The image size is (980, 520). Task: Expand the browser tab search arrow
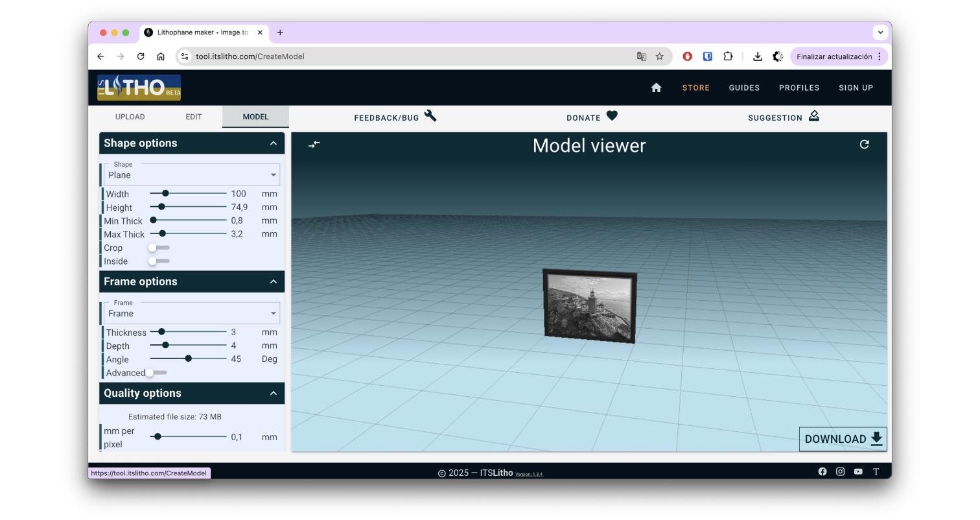click(x=880, y=32)
